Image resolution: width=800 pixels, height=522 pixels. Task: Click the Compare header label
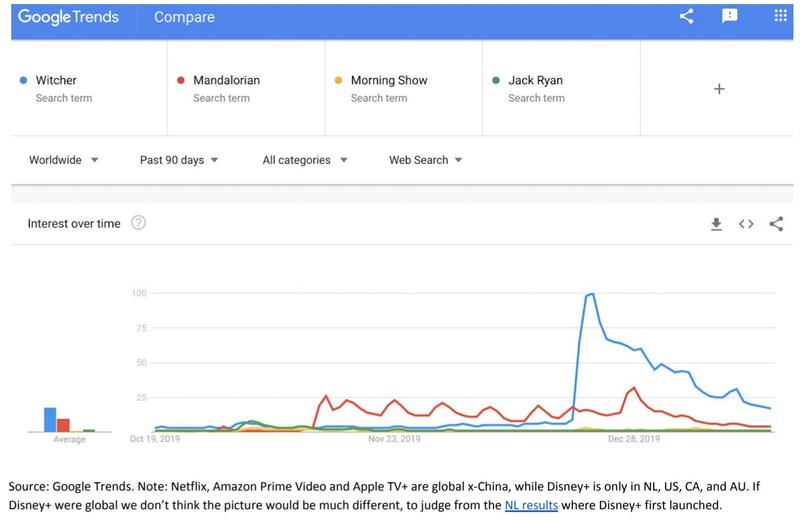click(x=186, y=17)
